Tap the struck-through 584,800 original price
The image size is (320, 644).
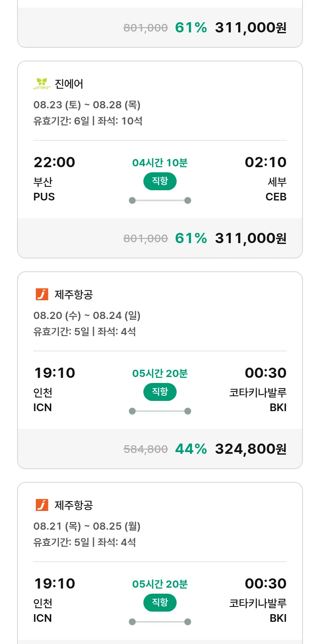coord(145,449)
